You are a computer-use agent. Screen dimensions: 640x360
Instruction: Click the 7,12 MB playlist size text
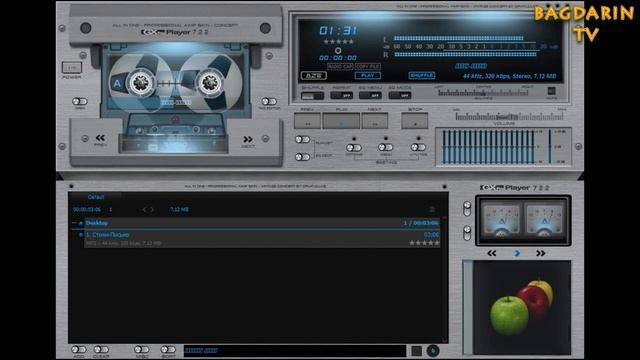click(x=179, y=209)
